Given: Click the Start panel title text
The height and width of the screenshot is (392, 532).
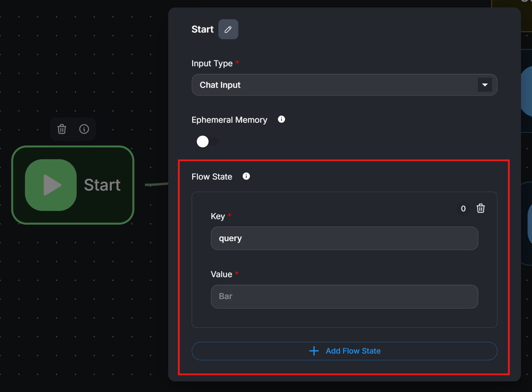Looking at the screenshot, I should pos(202,29).
